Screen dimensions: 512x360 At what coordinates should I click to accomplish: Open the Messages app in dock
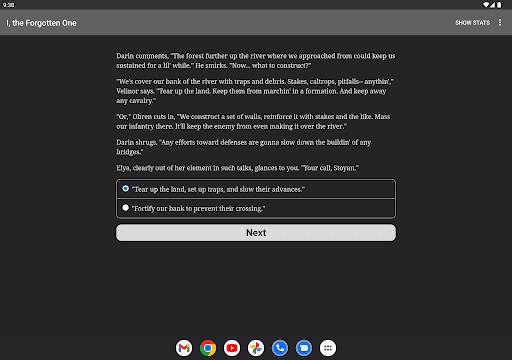(304, 348)
